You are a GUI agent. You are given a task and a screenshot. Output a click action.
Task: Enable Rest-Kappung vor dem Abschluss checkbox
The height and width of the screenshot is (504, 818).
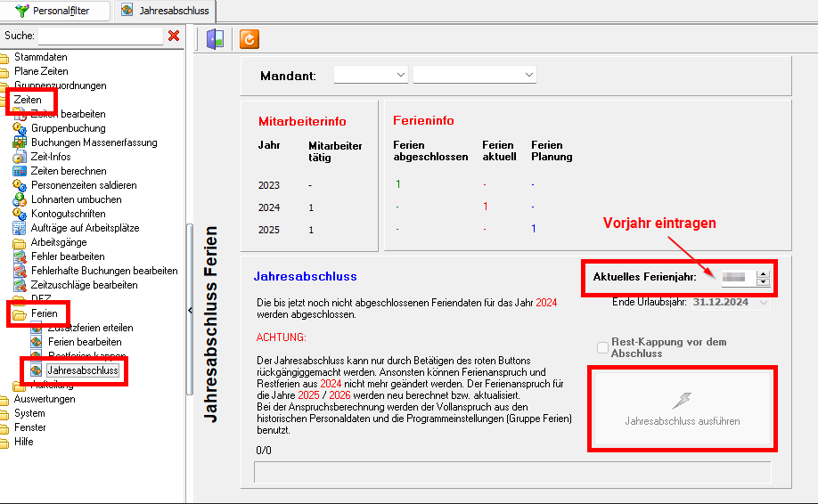coord(603,347)
